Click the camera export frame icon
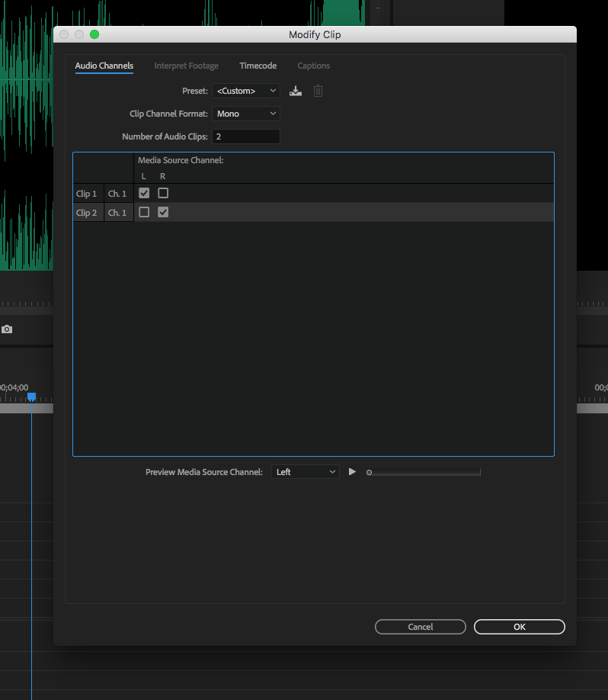Image resolution: width=608 pixels, height=700 pixels. pyautogui.click(x=7, y=329)
